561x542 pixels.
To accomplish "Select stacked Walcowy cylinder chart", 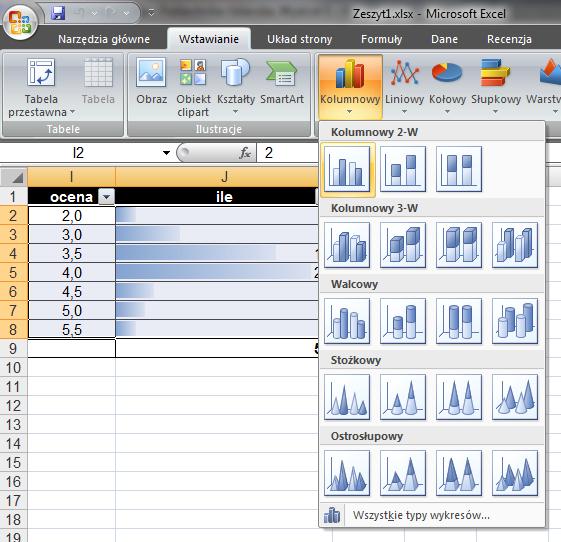I will click(403, 321).
